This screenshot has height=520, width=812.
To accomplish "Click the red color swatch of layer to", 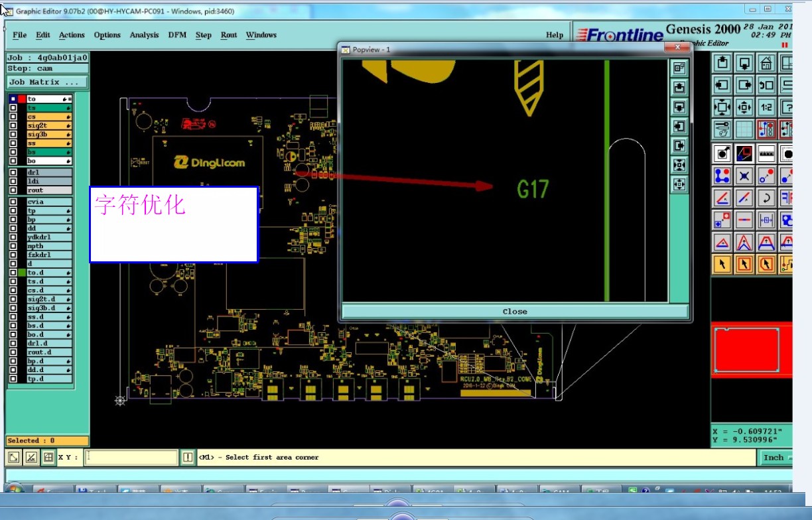I will click(x=22, y=99).
